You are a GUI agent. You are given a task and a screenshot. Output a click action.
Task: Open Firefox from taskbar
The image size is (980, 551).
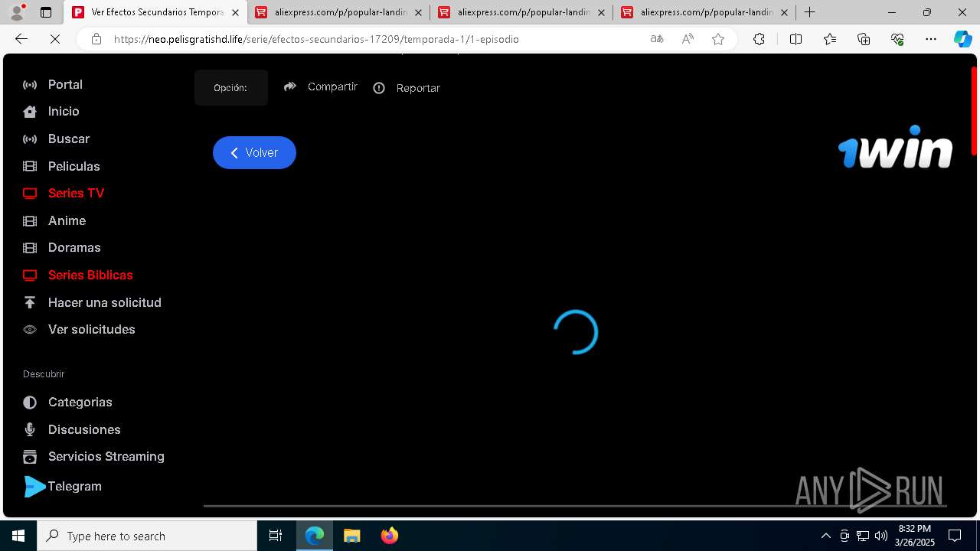(390, 536)
